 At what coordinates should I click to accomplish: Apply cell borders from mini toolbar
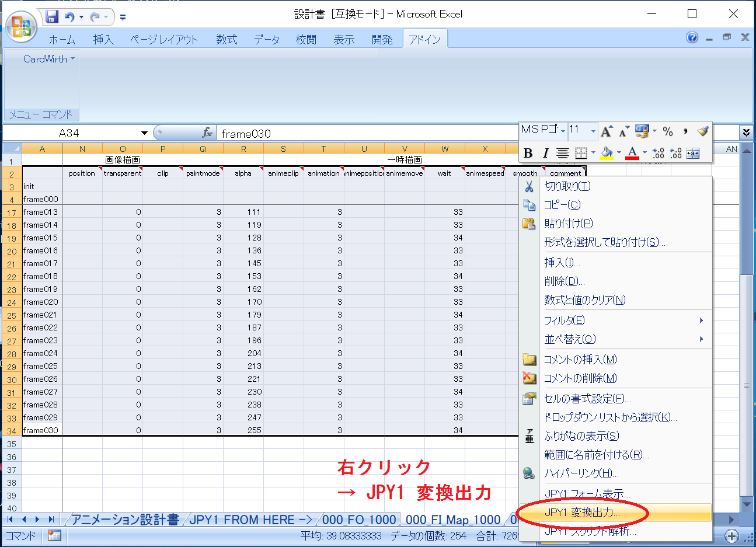[581, 153]
